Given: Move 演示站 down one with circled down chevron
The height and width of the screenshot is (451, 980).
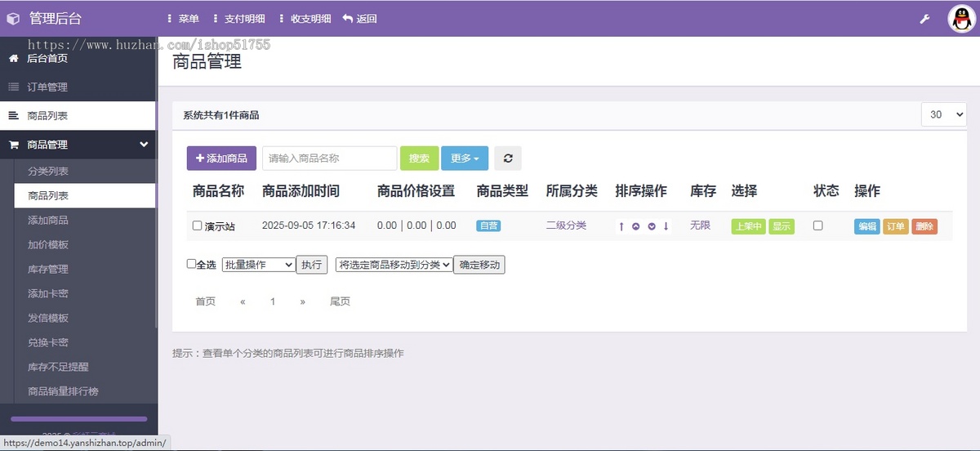Looking at the screenshot, I should coord(652,226).
